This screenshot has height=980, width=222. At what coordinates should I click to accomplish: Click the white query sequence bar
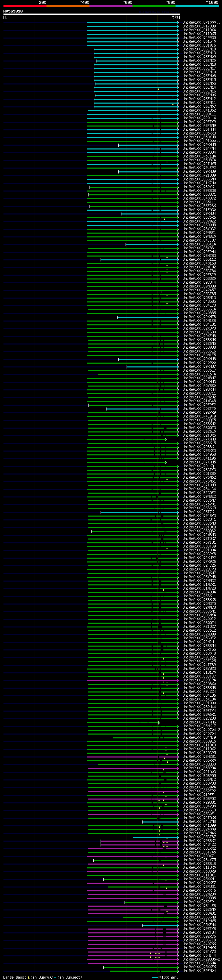91,15
